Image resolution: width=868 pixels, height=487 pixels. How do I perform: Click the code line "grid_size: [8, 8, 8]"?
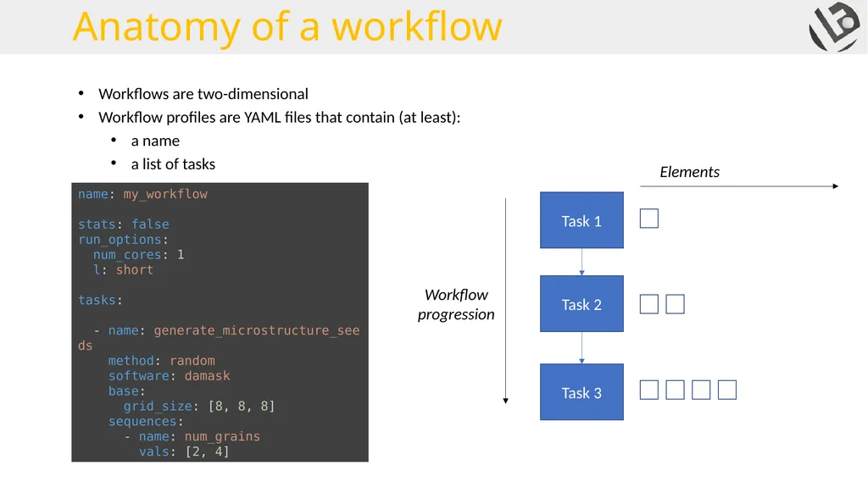(198, 407)
